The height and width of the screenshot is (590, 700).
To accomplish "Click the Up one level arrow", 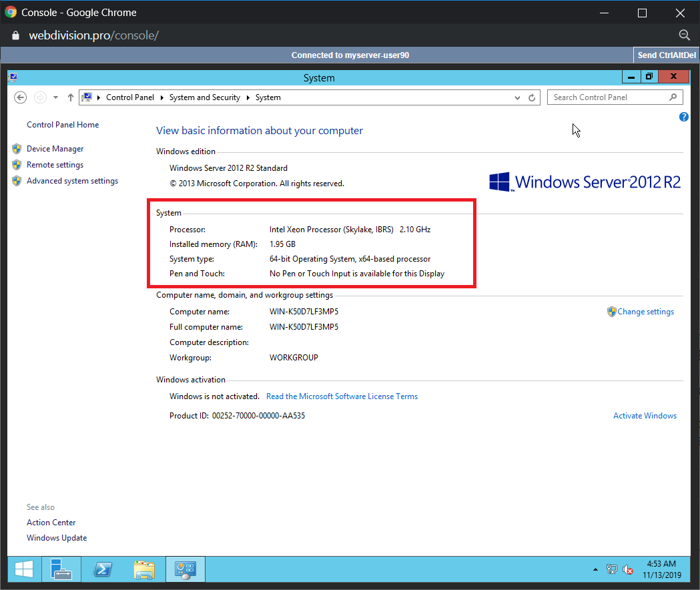I will point(71,97).
